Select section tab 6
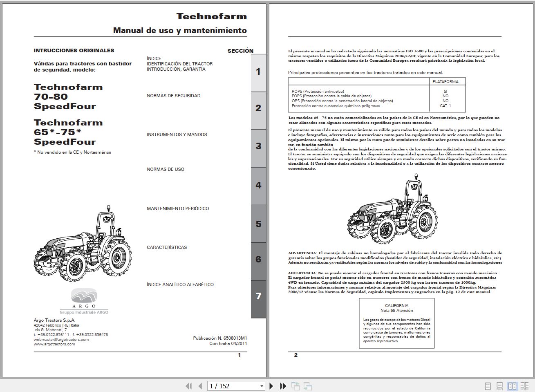 258,261
